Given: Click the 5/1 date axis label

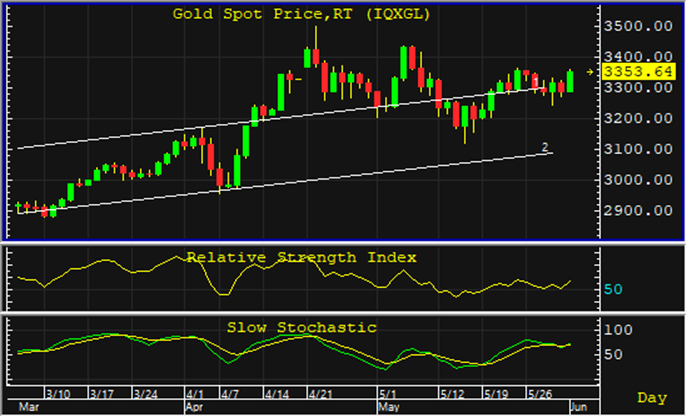Looking at the screenshot, I should coord(387,394).
